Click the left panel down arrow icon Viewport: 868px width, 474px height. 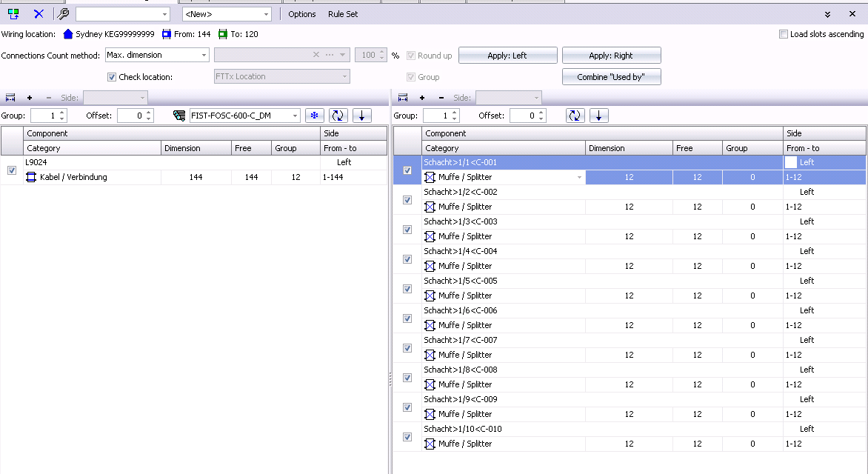362,116
